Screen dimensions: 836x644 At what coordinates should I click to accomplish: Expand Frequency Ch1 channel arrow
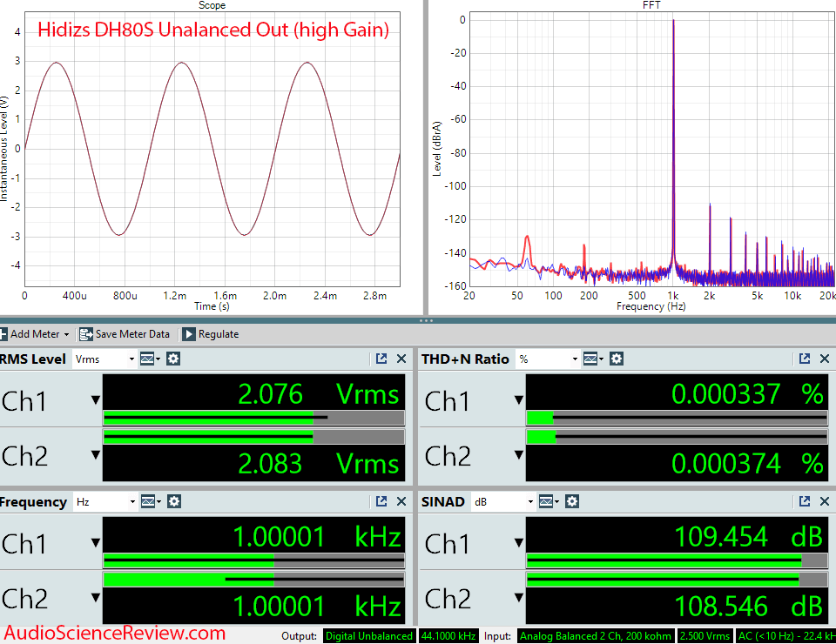[96, 543]
